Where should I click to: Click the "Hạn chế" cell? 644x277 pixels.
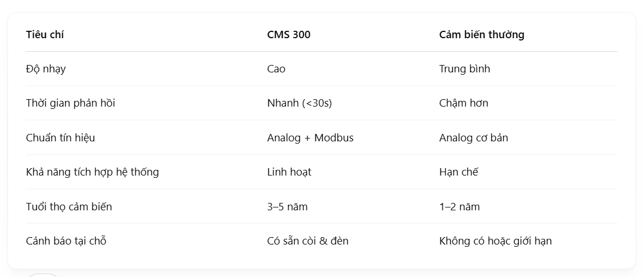click(x=459, y=172)
